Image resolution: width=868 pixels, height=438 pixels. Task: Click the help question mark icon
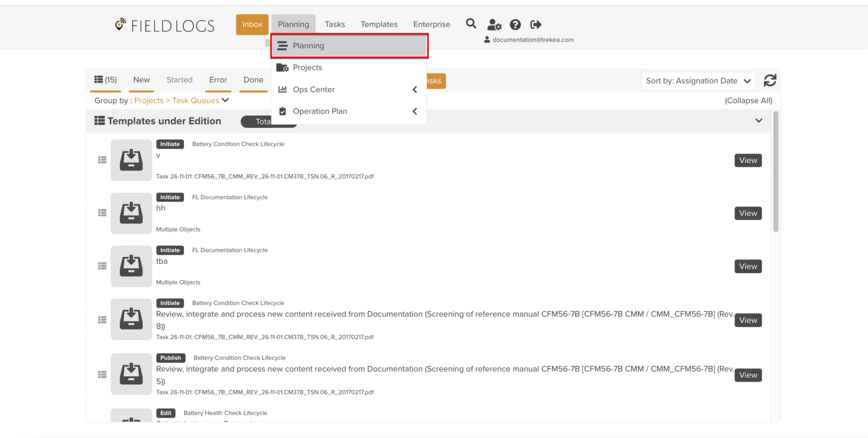[515, 25]
